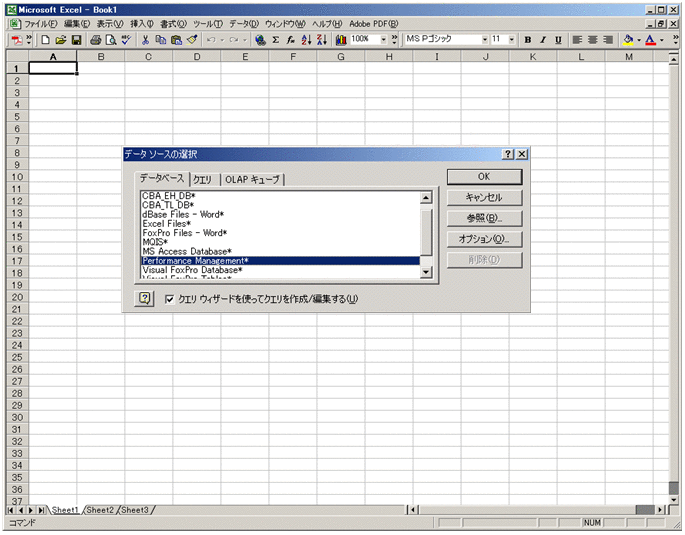The height and width of the screenshot is (535, 685).
Task: Select MS Access Database* in list
Action: (x=187, y=251)
